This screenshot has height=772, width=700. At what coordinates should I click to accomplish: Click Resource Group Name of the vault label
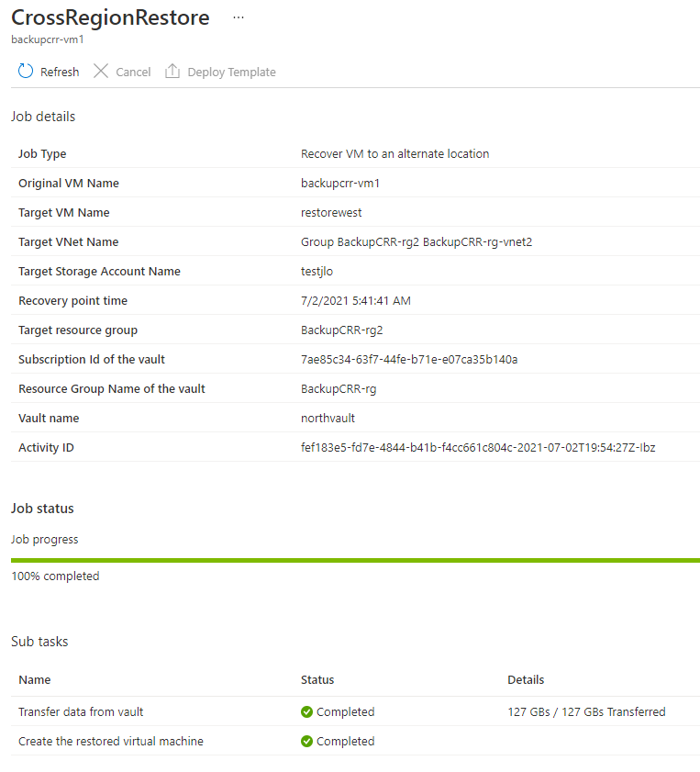click(112, 389)
